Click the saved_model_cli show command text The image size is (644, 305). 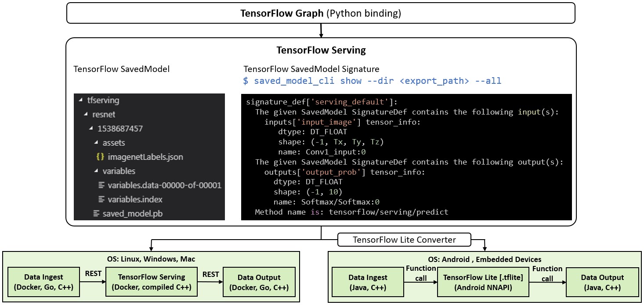372,81
